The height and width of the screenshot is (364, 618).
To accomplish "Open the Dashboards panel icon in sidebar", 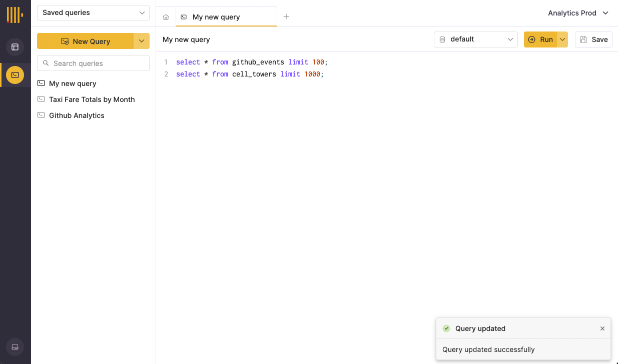I will click(x=15, y=47).
